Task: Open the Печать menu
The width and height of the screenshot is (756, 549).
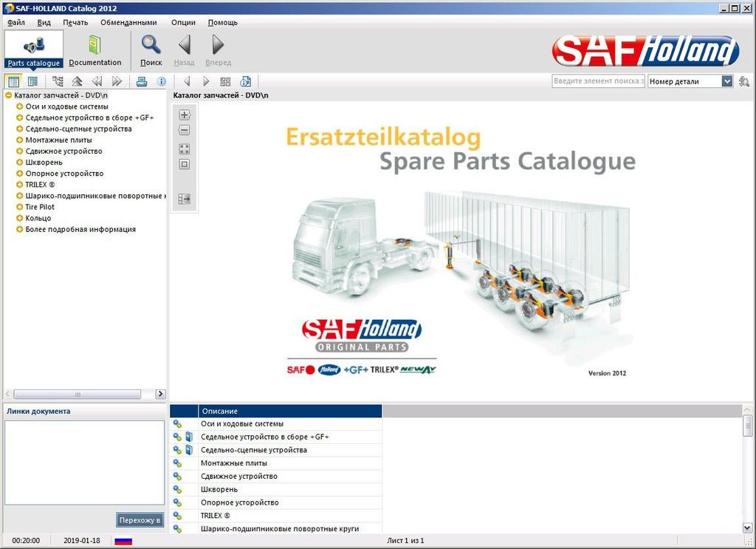Action: click(x=75, y=22)
